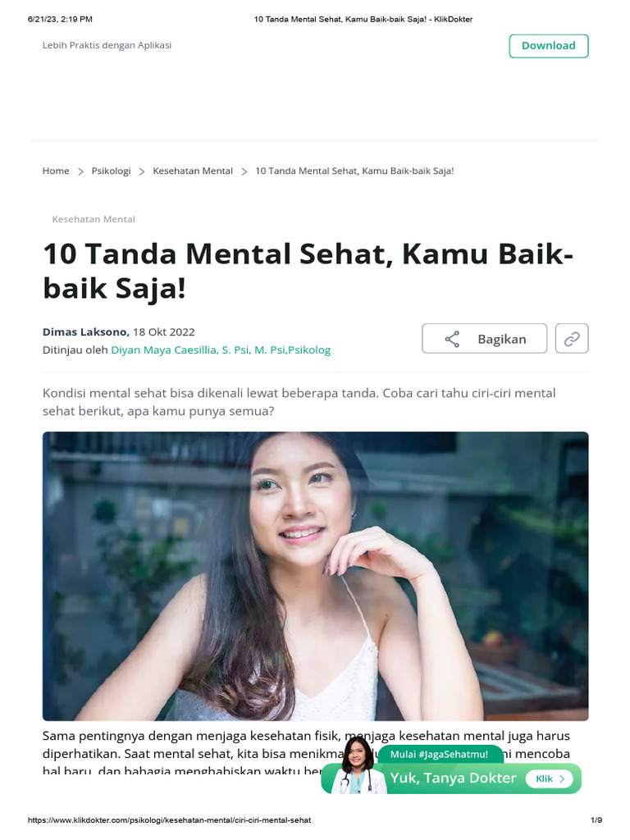This screenshot has height=840, width=630.
Task: Click Mulai #JagaSehatmu! label
Action: click(x=440, y=755)
